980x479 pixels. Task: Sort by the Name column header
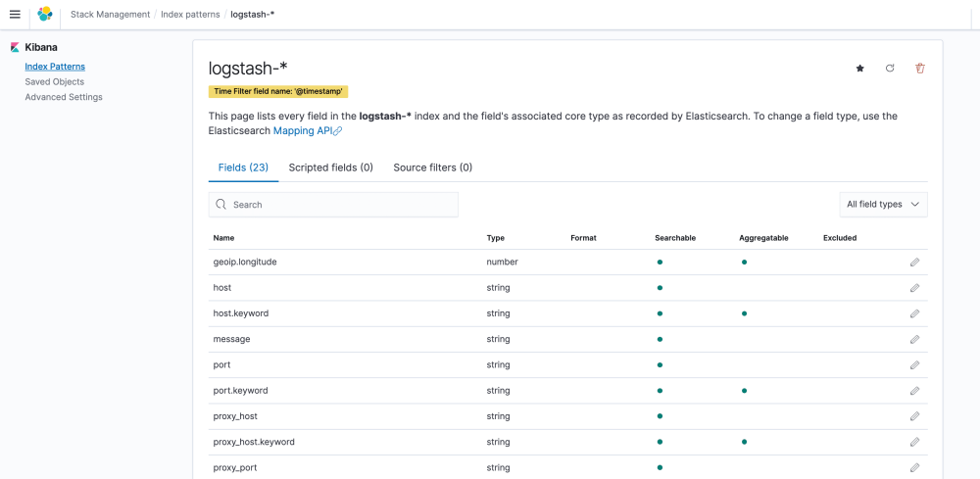223,238
